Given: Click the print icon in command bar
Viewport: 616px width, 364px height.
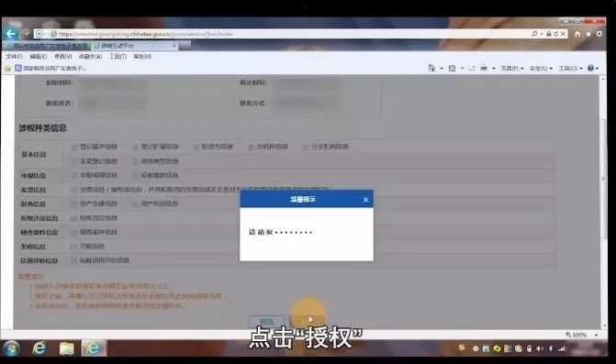Looking at the screenshot, I should [x=484, y=68].
